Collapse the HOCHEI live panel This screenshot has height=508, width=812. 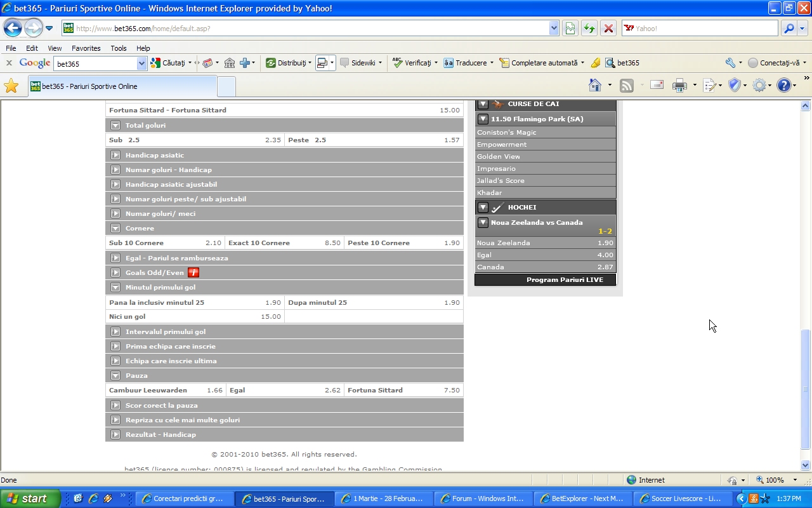[483, 207]
